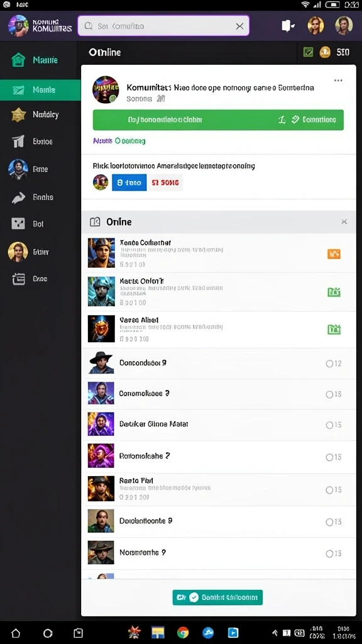Focus the search input in top bar
The width and height of the screenshot is (362, 644).
[x=163, y=26]
